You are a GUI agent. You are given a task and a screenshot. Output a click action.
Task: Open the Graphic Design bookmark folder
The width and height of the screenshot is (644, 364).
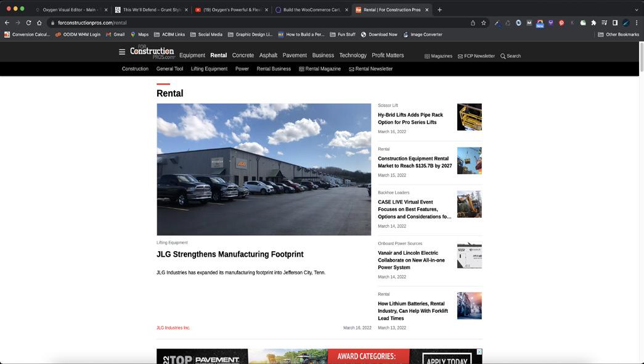coord(250,35)
